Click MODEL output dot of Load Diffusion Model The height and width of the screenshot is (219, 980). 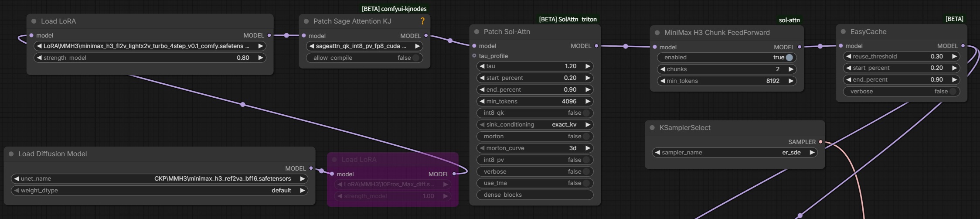pyautogui.click(x=311, y=168)
